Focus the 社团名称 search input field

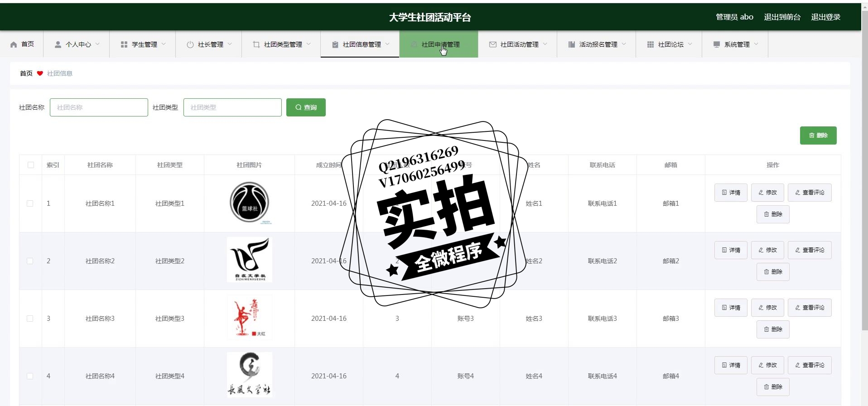99,107
